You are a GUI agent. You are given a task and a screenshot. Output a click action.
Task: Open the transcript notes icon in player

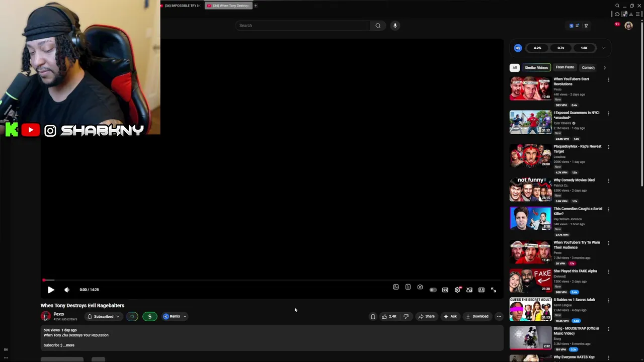click(x=408, y=287)
